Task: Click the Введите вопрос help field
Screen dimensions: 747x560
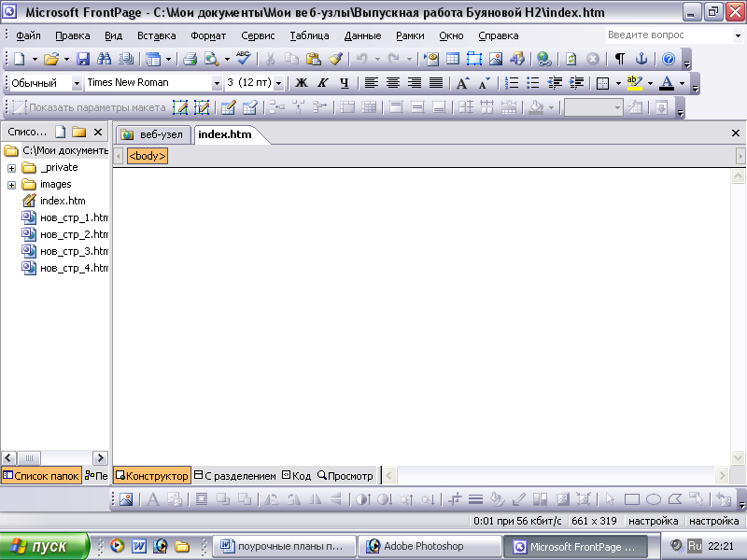Action: pos(669,35)
